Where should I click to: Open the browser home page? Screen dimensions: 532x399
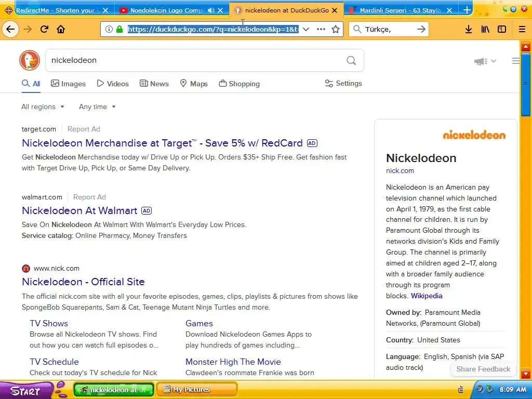click(61, 29)
